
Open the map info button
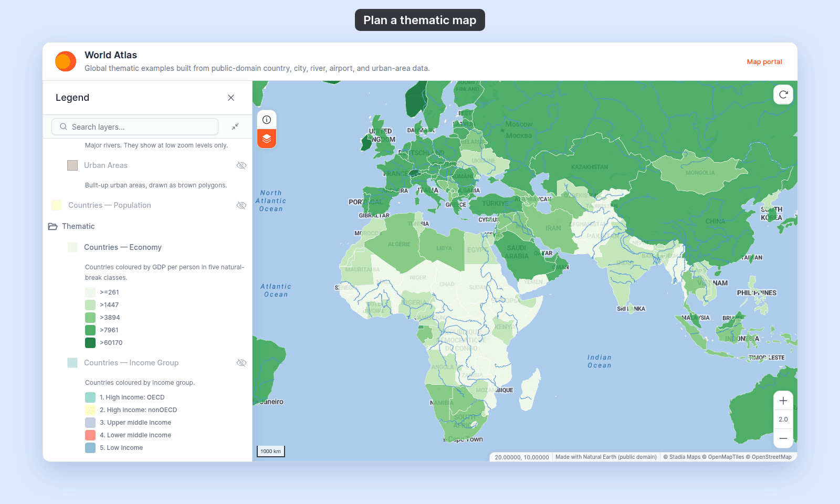coord(267,120)
